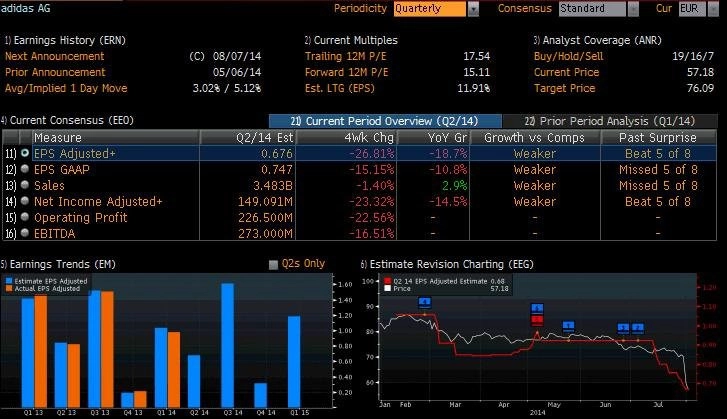Click the YoY Gr column header
Viewport: 727px width, 419px height.
point(434,138)
